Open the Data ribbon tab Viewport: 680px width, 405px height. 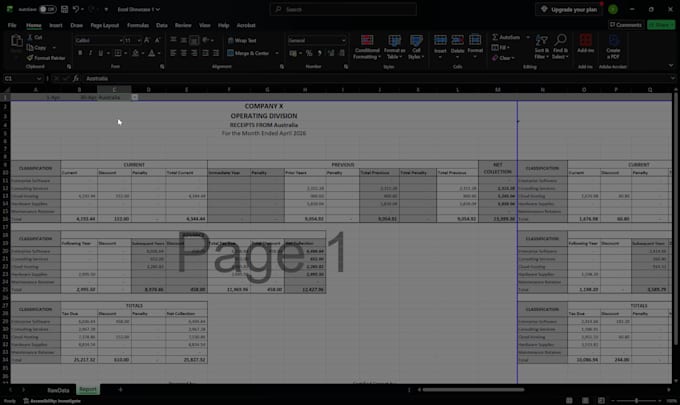coord(162,25)
